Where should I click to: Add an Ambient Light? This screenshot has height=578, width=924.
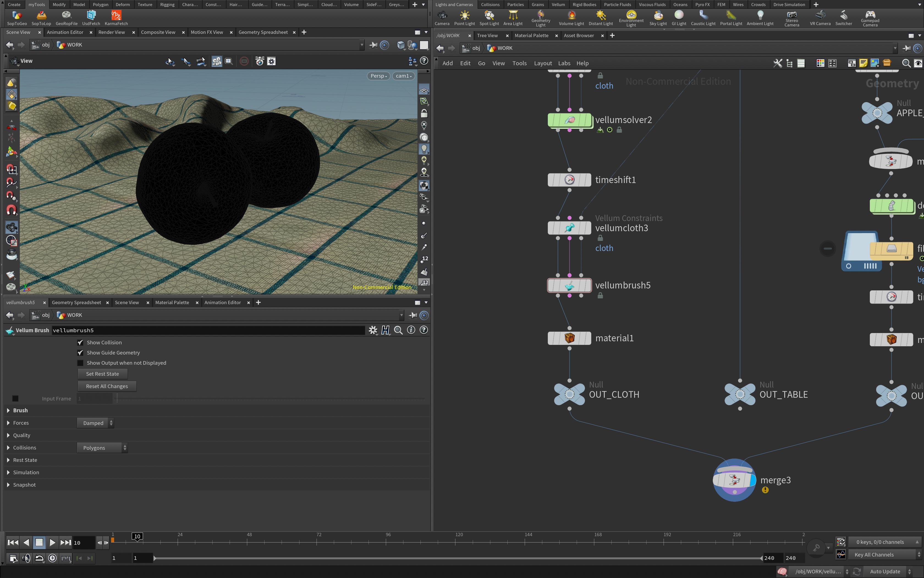(760, 18)
